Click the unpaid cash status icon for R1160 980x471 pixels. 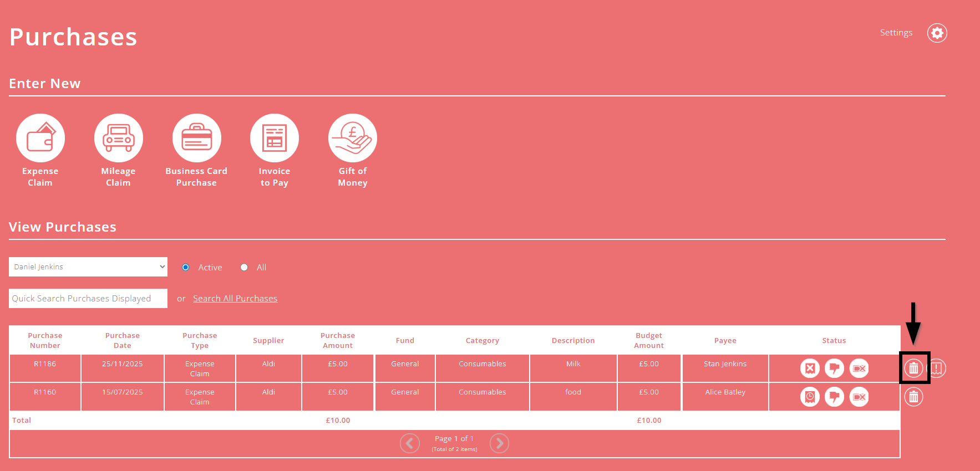[x=859, y=397]
